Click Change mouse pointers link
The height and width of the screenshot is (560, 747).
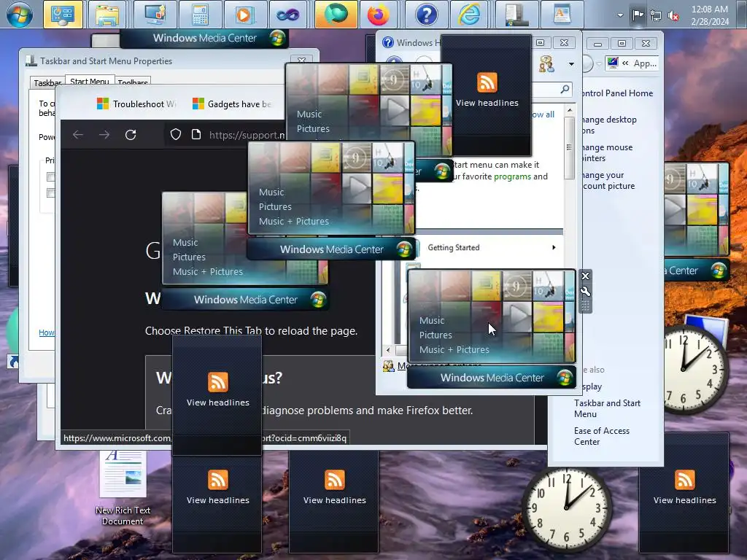point(608,153)
